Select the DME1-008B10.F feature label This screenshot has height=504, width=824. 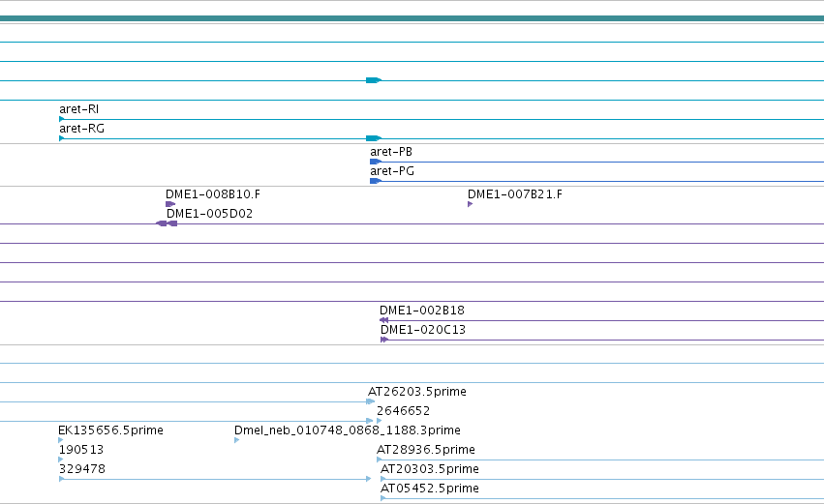[x=213, y=194]
